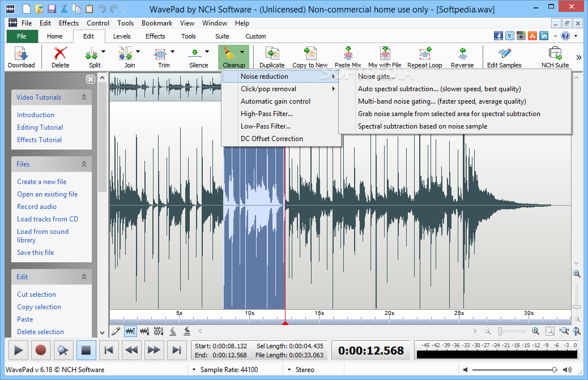
Task: Collapse the Video Tutorials panel
Action: (84, 97)
